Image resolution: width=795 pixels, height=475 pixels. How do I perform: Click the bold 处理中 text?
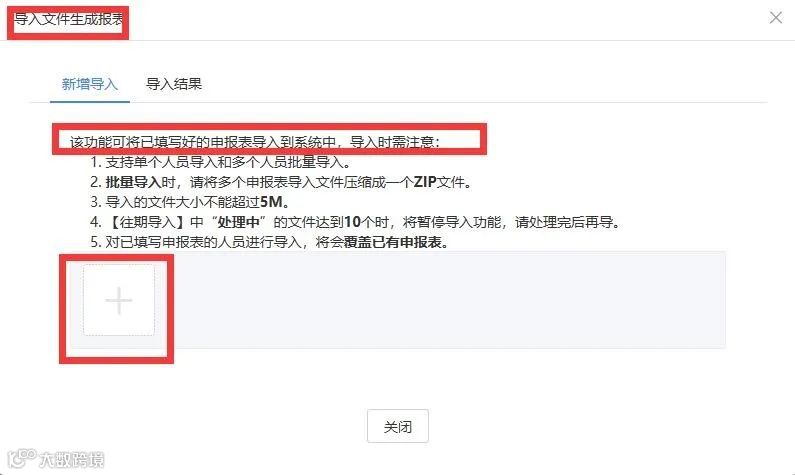tap(238, 222)
